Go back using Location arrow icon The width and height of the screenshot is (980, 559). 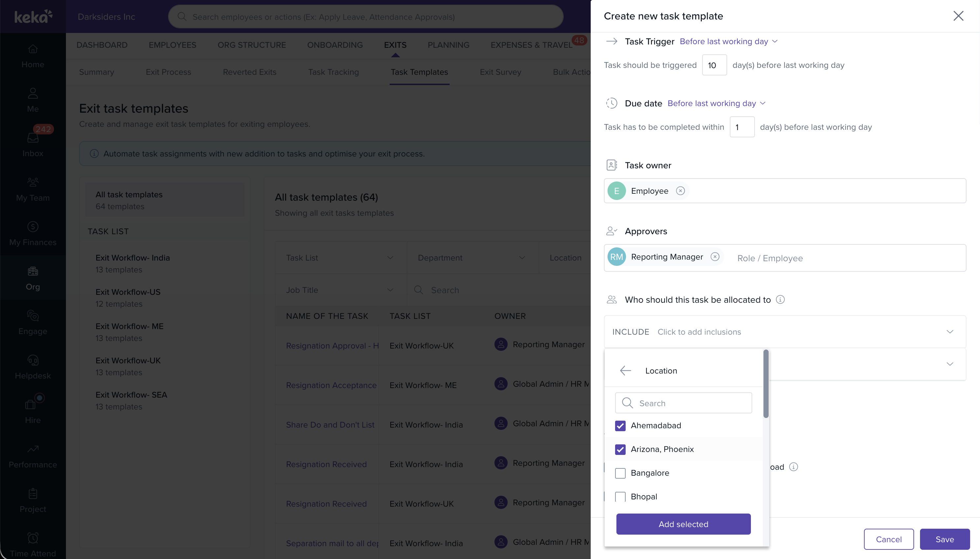coord(625,371)
